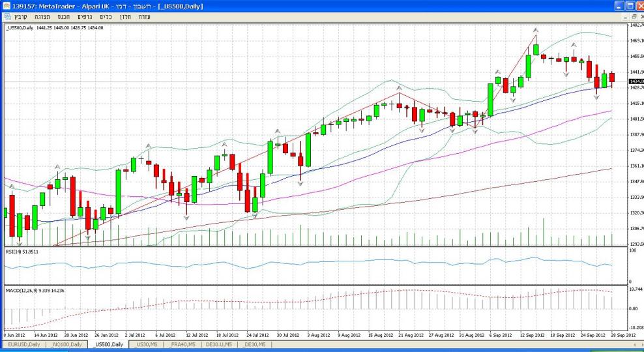644x352 pixels.
Task: Open the הכנס (Insert) menu
Action: click(x=63, y=16)
